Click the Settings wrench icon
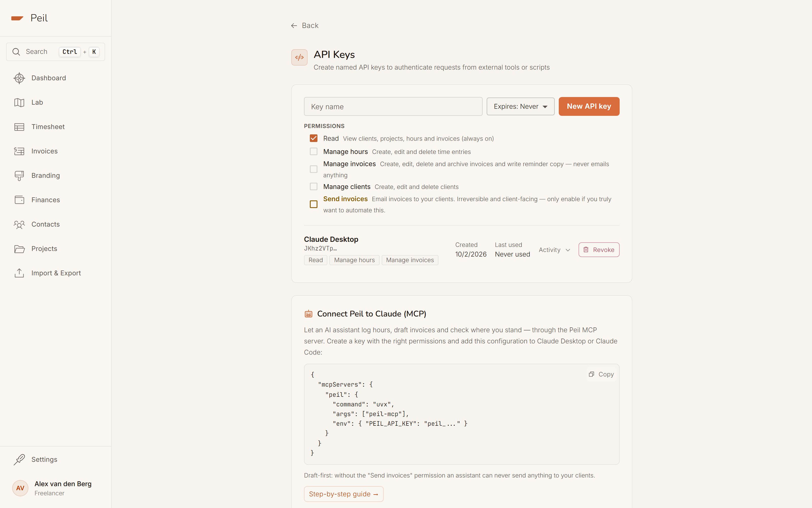 (19, 459)
